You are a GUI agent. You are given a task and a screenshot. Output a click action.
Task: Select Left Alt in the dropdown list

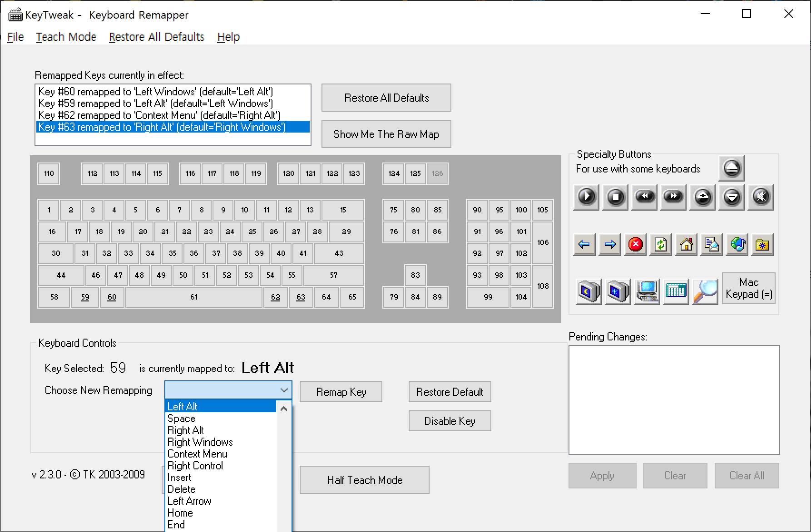(221, 406)
